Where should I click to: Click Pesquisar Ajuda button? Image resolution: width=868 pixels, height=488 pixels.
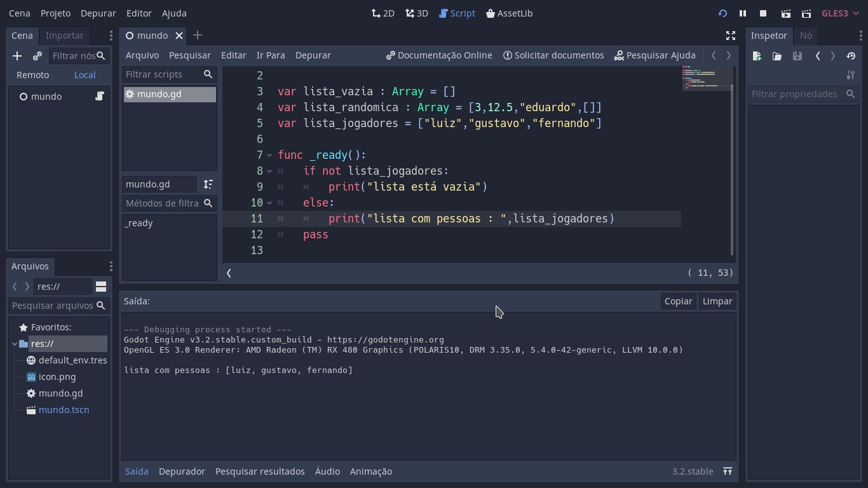click(655, 55)
